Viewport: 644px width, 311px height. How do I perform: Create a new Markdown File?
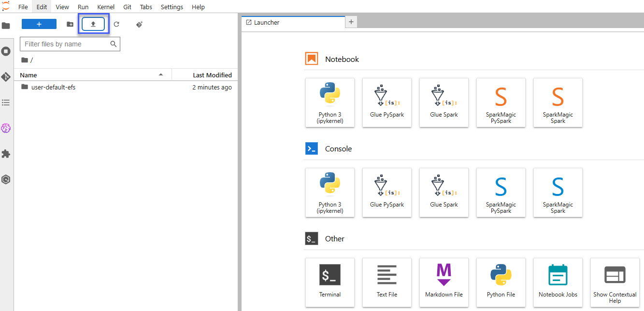pos(444,283)
